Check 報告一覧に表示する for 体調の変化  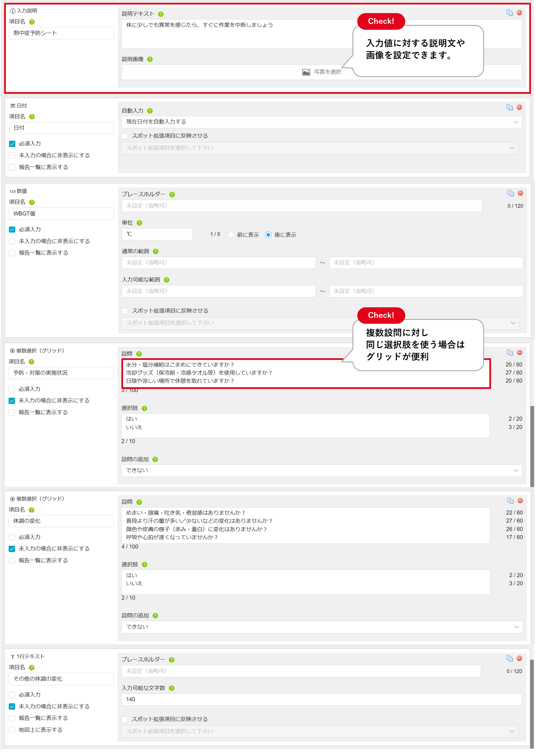pos(12,560)
